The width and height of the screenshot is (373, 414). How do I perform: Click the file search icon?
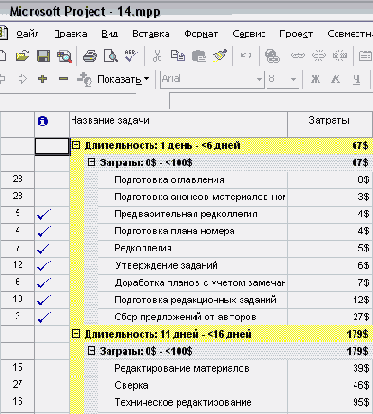click(64, 56)
